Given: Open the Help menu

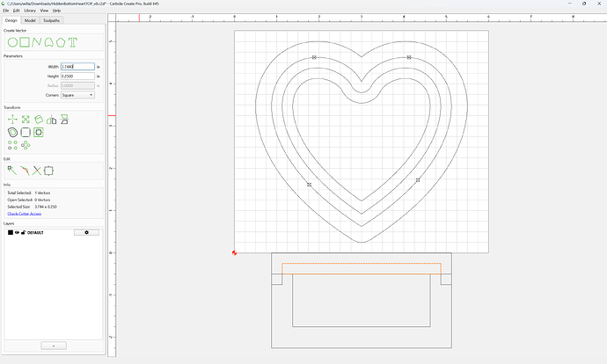Looking at the screenshot, I should pos(56,11).
